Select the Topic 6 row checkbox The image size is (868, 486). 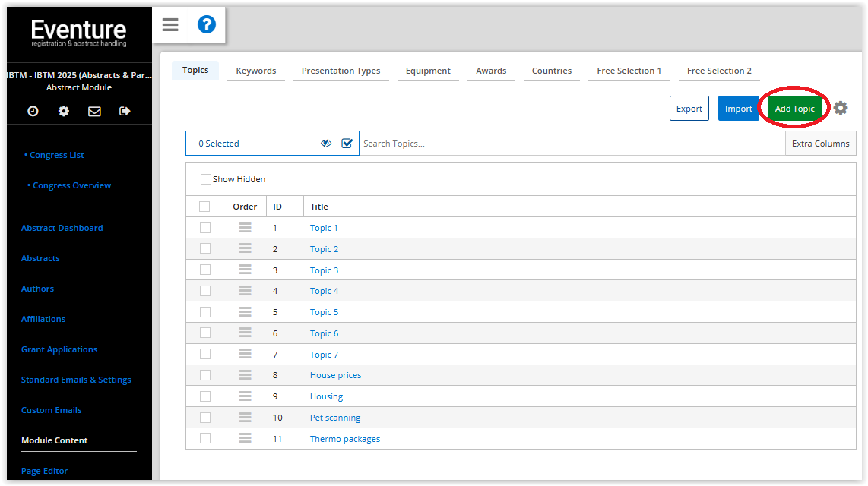click(205, 333)
